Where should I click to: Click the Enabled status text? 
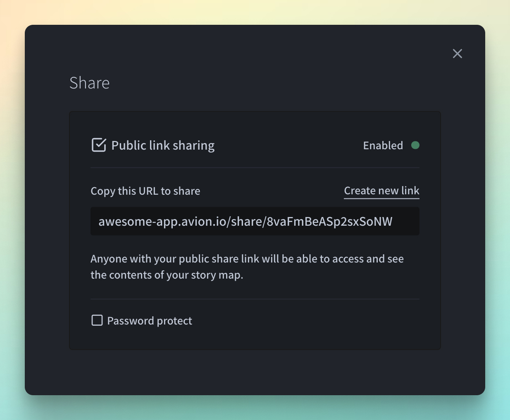(383, 146)
